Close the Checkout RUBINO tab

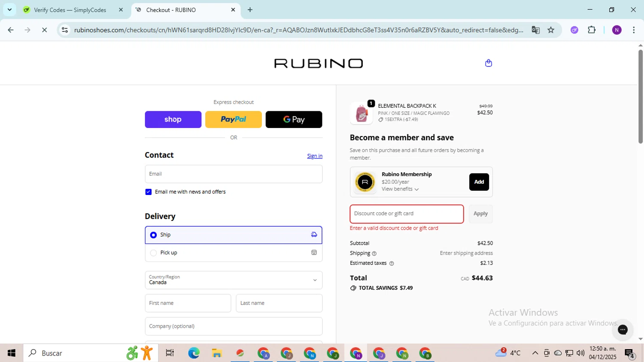(233, 10)
